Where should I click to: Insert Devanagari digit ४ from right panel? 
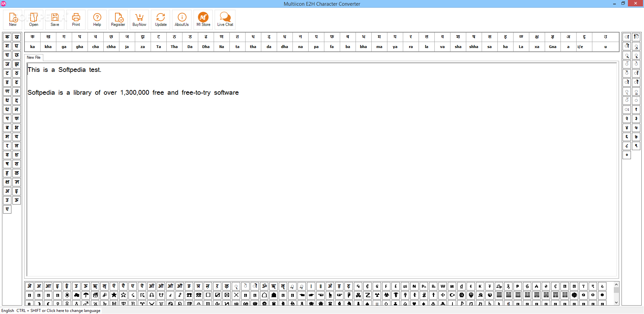click(627, 128)
